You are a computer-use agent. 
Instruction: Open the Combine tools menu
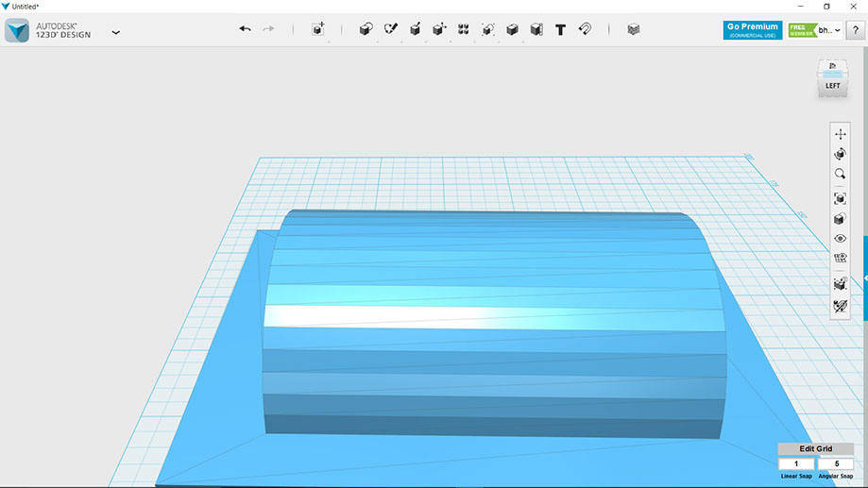coord(513,29)
